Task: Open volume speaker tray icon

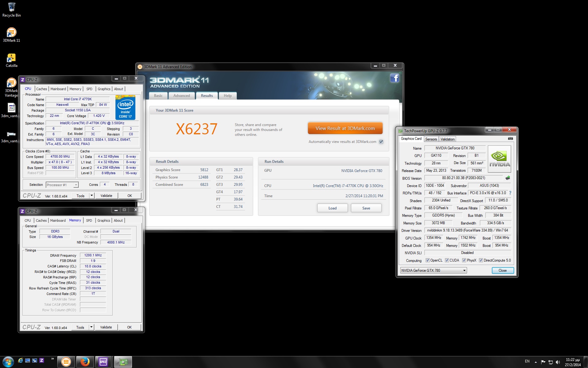Action: (x=558, y=362)
